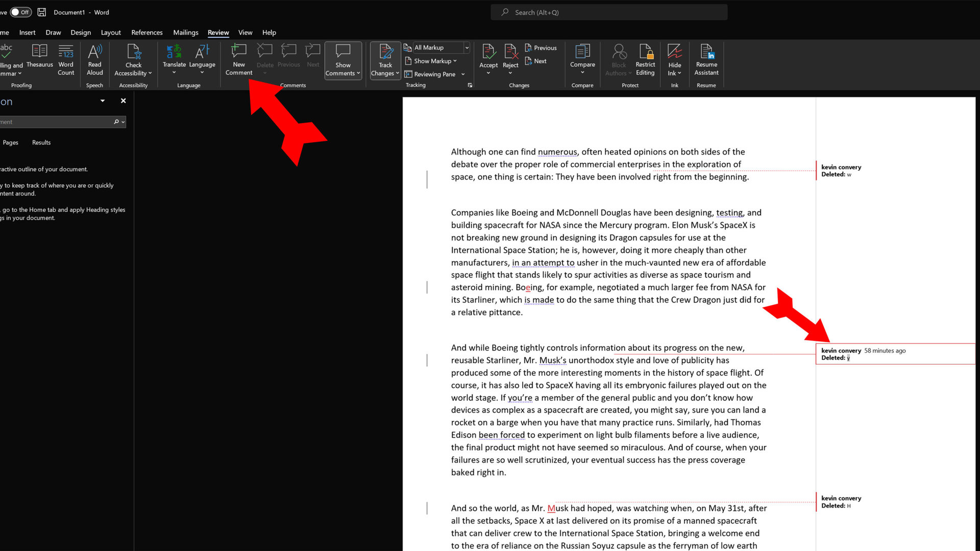This screenshot has width=980, height=551.
Task: Toggle Track Changes on or off
Action: (x=385, y=52)
